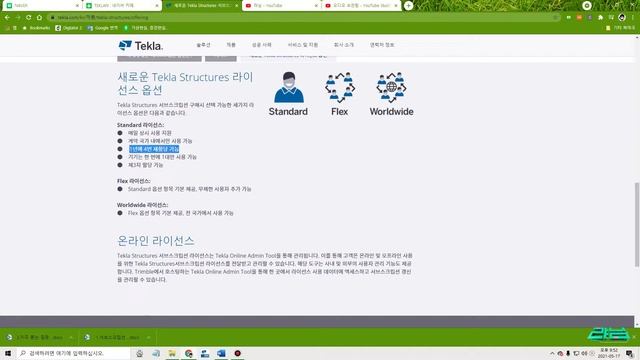Open the 솔루션 menu
Screen dimensions: 640x360
[203, 45]
